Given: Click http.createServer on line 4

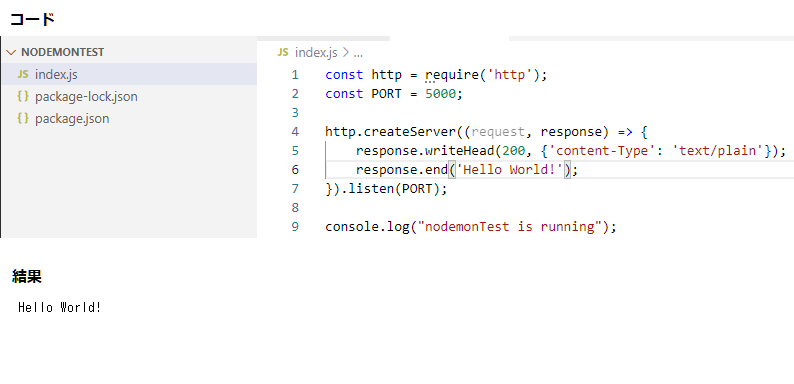Looking at the screenshot, I should (x=390, y=132).
